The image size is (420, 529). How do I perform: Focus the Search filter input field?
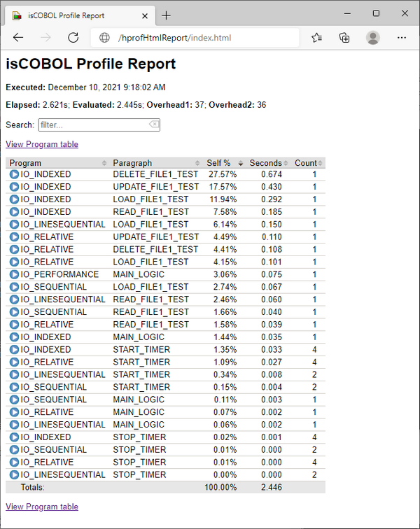coord(99,125)
